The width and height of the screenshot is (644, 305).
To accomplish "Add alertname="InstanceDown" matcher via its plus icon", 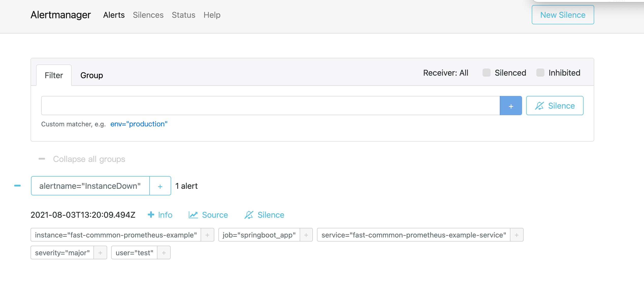I will coord(160,186).
